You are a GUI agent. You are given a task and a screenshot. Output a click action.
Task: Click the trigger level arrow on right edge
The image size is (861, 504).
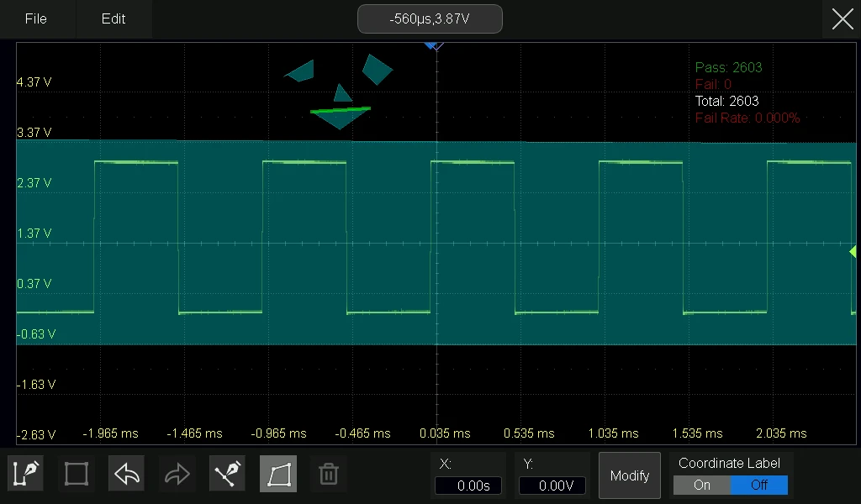(x=853, y=251)
